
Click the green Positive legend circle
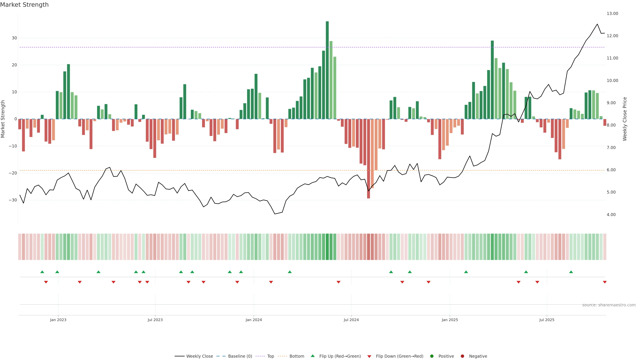(432, 356)
